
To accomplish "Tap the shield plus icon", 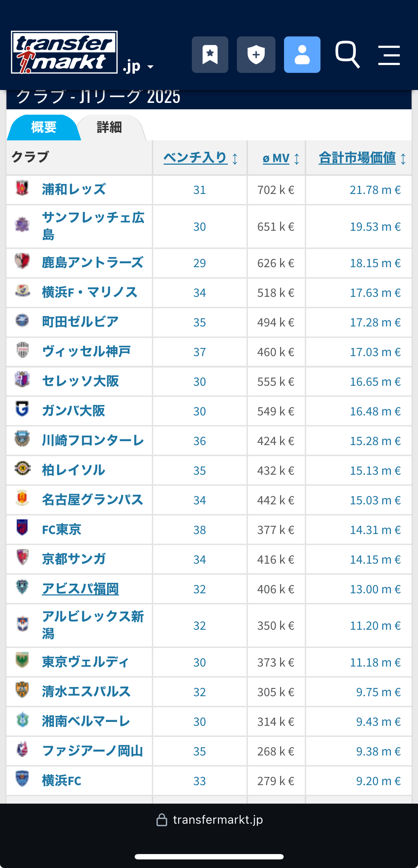I will click(256, 55).
